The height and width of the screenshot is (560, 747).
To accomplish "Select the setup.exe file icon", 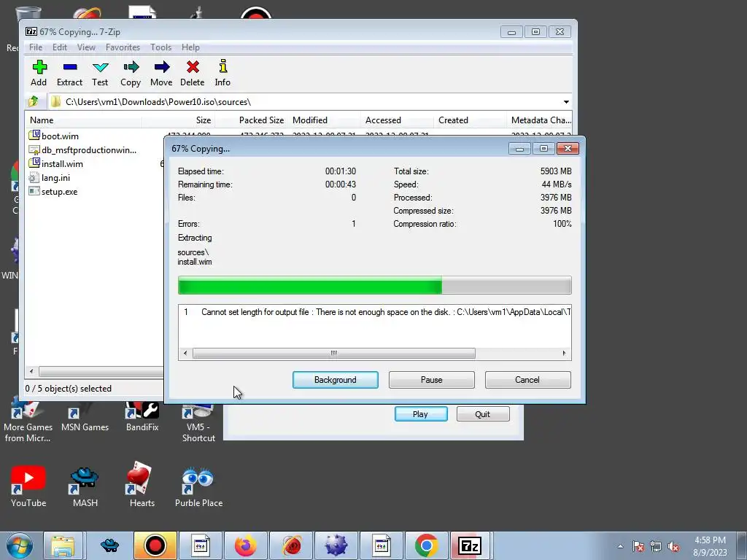I will coord(34,192).
